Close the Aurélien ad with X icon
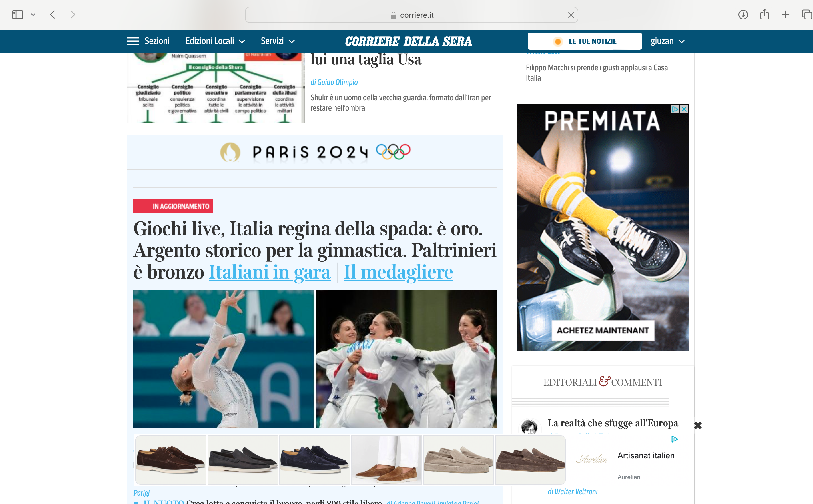Screen dimensions: 813x504 pos(698,425)
